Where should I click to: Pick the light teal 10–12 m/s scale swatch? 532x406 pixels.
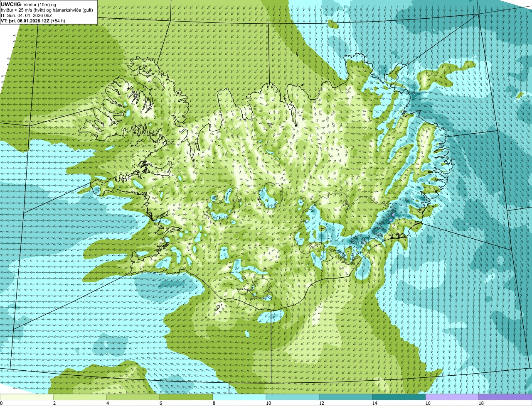293,397
